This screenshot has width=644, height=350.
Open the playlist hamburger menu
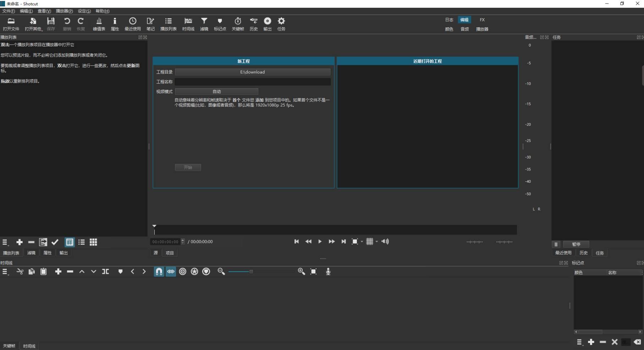coord(5,242)
